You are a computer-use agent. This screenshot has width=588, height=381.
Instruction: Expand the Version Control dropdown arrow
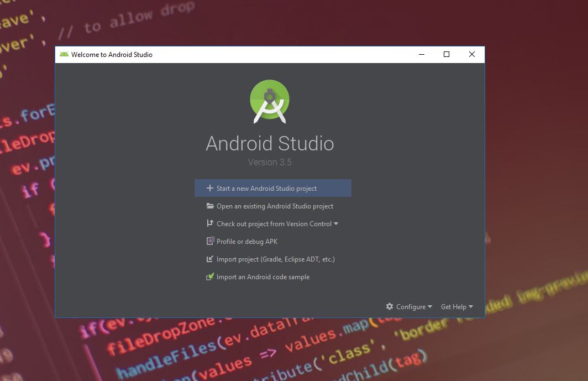336,224
